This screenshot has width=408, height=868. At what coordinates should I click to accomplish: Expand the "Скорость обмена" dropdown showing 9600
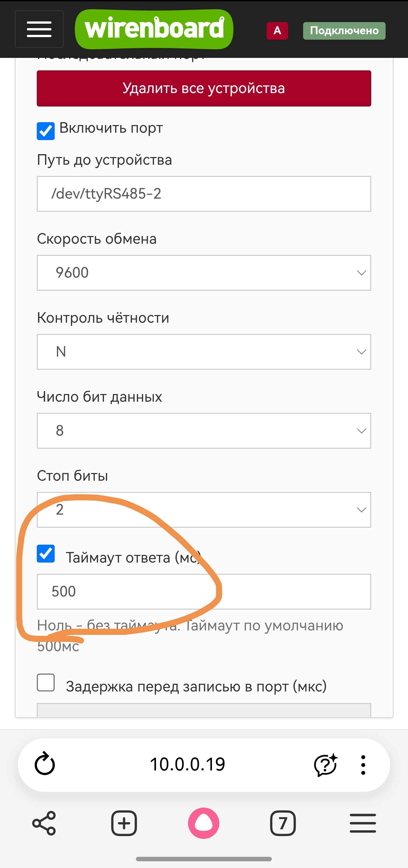click(x=204, y=272)
